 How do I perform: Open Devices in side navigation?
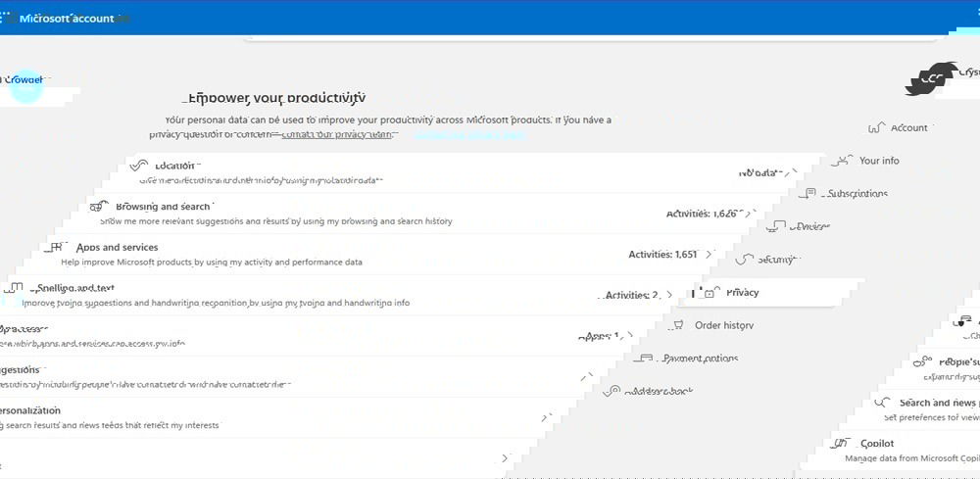(x=809, y=226)
